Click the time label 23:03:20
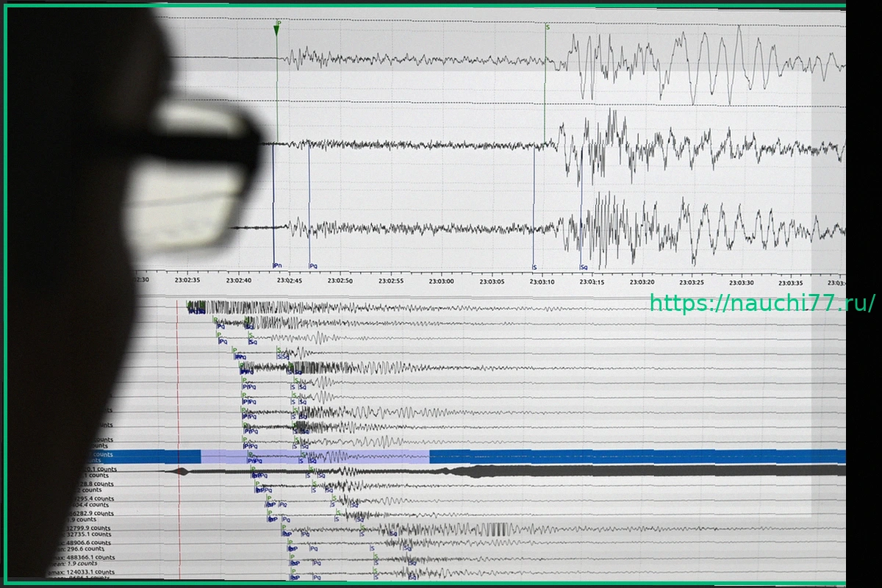The image size is (882, 588). pos(642,282)
